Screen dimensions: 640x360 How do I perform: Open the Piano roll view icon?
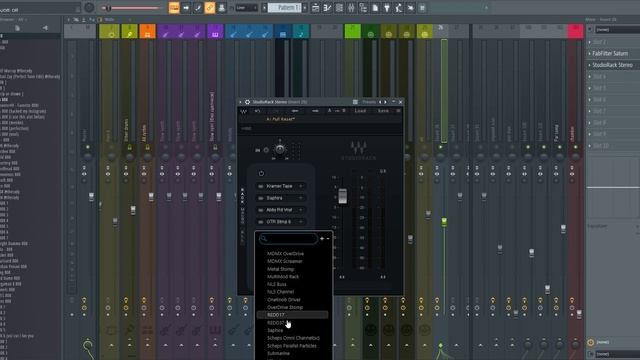pyautogui.click(x=327, y=8)
